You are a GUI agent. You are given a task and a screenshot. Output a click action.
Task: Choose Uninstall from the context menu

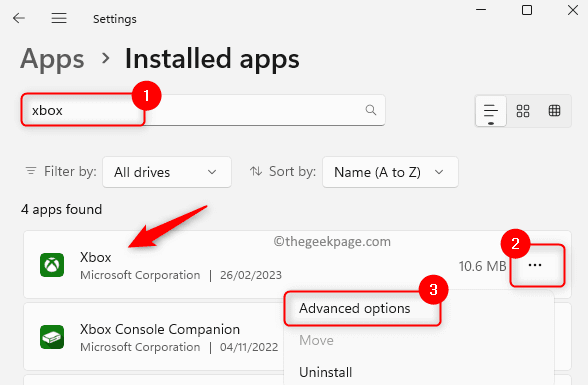(326, 372)
